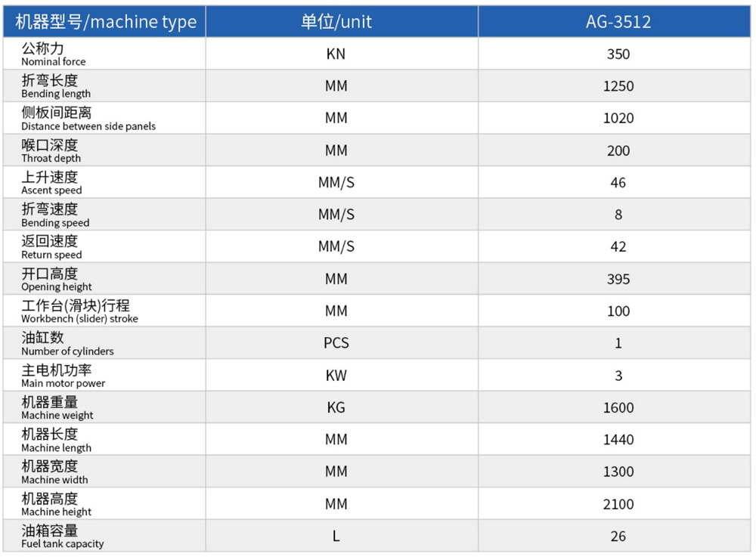Select the KN unit cell
The width and height of the screenshot is (756, 560).
336,54
